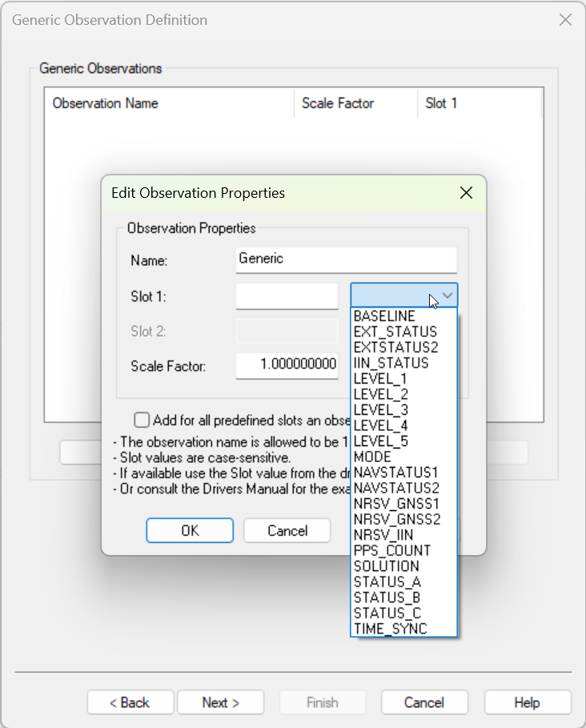
Task: Choose LEVEL_5 from the list
Action: [x=403, y=441]
